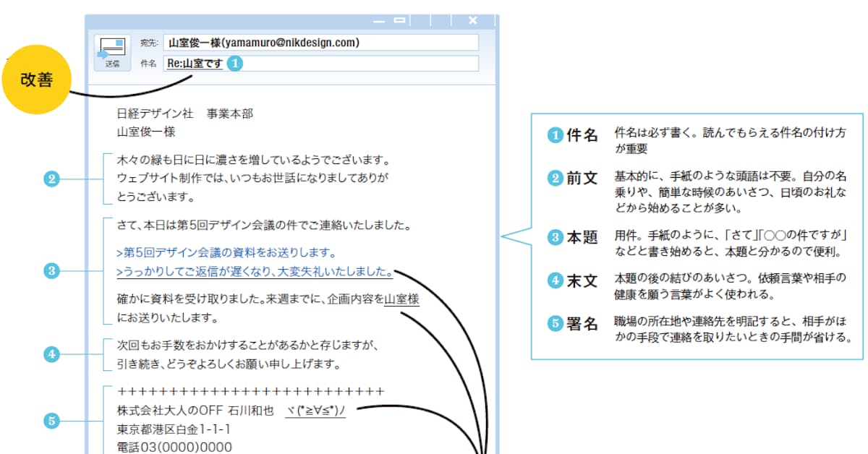Image resolution: width=868 pixels, height=454 pixels.
Task: Click the 件名 subject field with Re:山室です
Action: [x=320, y=64]
